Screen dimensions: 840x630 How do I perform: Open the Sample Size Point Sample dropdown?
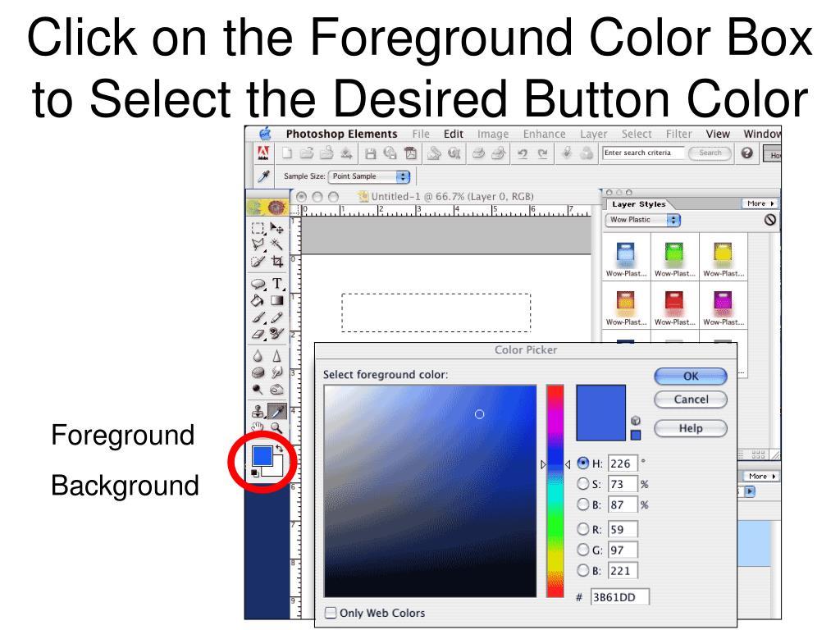[369, 176]
